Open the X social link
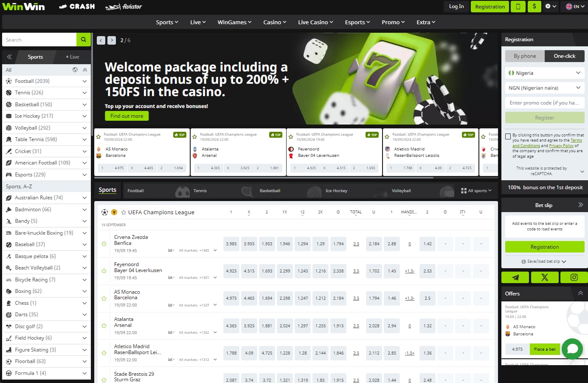The height and width of the screenshot is (383, 588). 545,278
